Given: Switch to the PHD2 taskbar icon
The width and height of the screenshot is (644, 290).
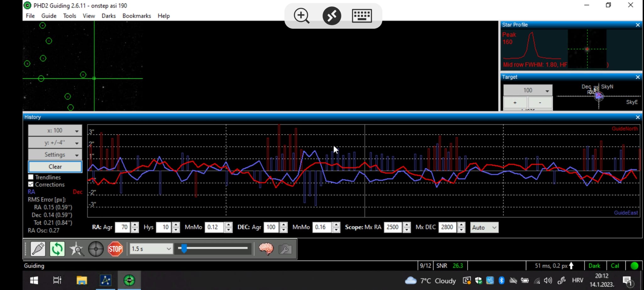Looking at the screenshot, I should (129, 280).
